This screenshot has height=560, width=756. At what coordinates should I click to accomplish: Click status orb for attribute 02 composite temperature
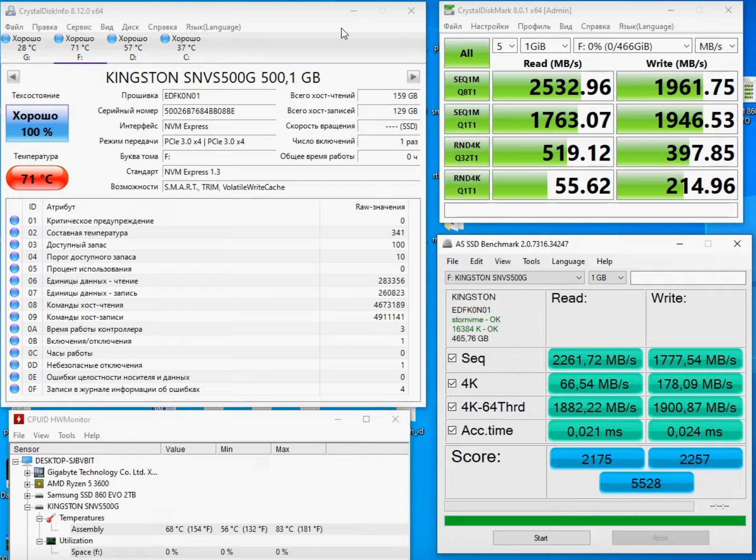click(x=15, y=232)
